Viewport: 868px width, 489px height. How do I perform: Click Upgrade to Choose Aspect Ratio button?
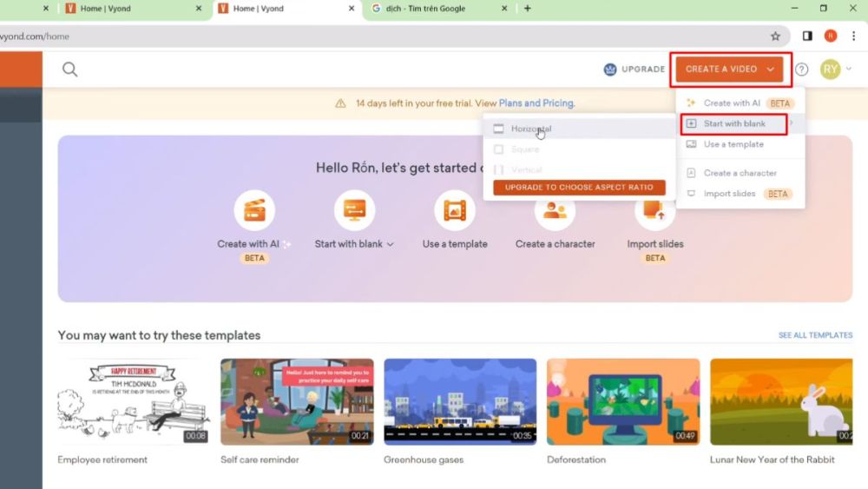tap(579, 188)
